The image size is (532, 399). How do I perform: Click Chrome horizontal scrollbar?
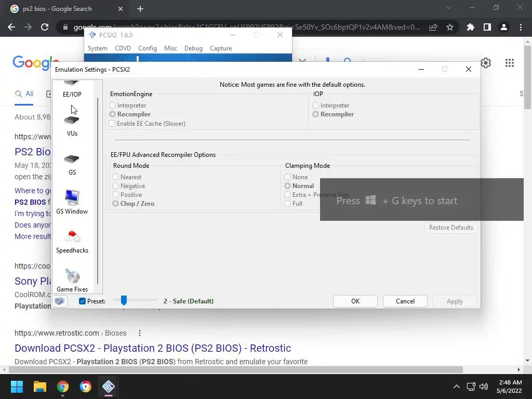(x=236, y=369)
